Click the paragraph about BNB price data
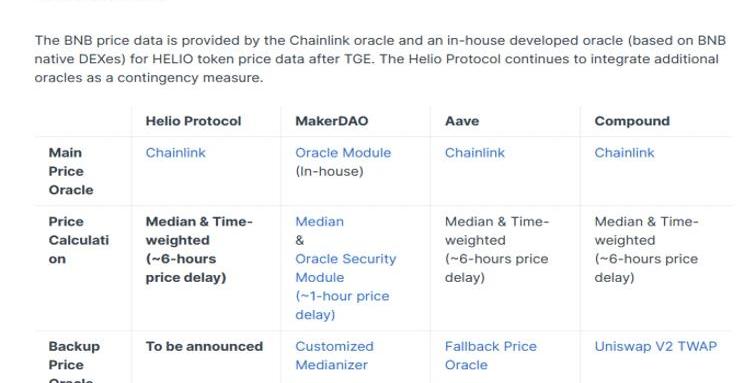756x383 pixels. (x=380, y=59)
